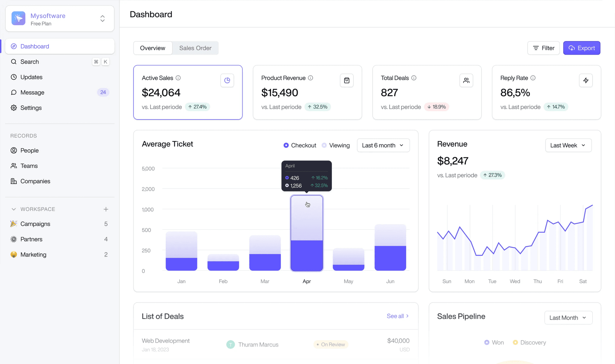Add a workspace with the plus icon
Screen dimensions: 615x364
[106, 209]
